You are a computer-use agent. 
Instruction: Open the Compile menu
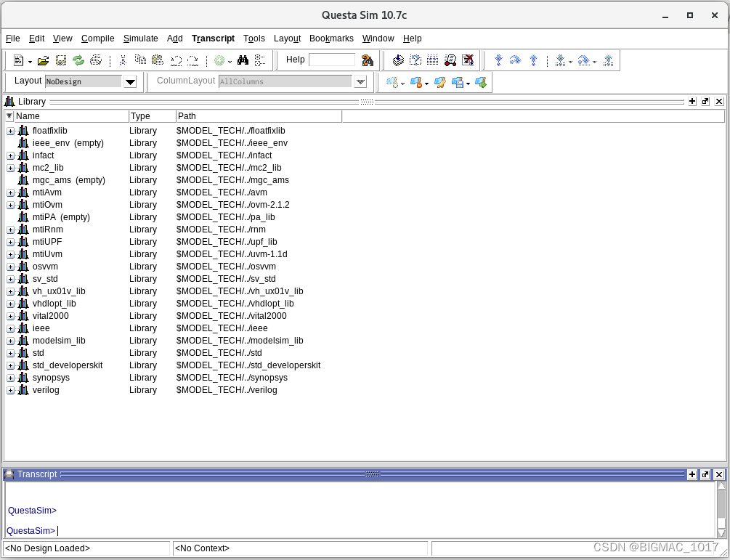click(98, 38)
